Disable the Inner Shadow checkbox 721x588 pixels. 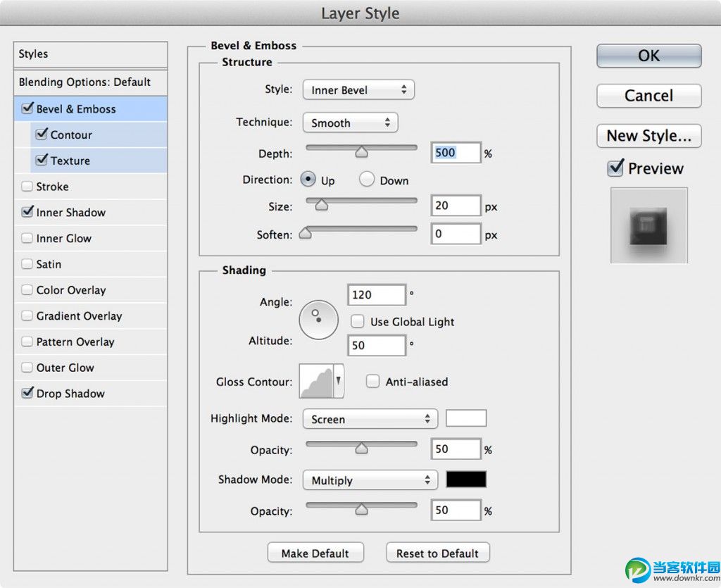click(27, 212)
